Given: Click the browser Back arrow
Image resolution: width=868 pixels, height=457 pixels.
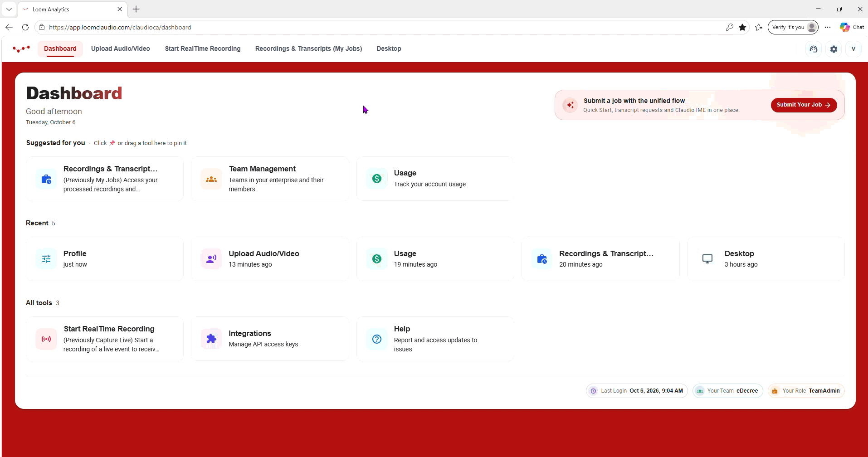Looking at the screenshot, I should [9, 27].
